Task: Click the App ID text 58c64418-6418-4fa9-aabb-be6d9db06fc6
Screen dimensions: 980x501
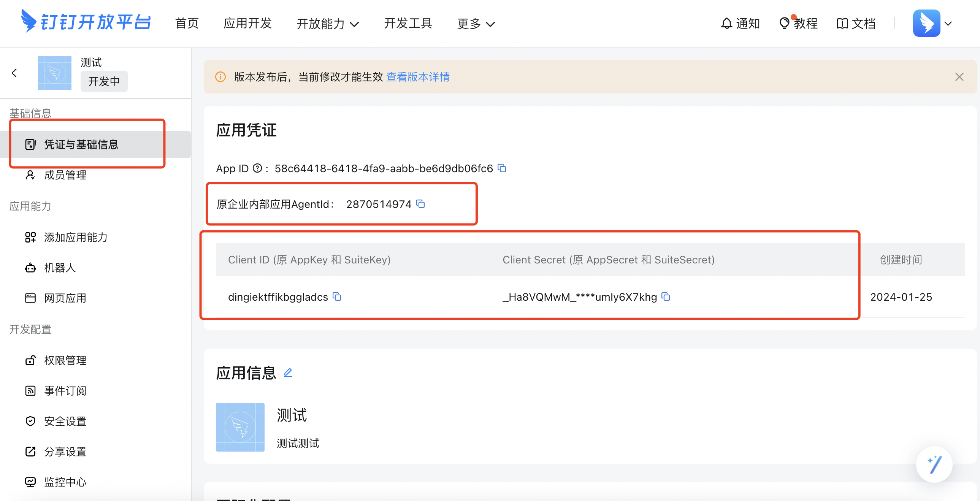Action: 384,168
